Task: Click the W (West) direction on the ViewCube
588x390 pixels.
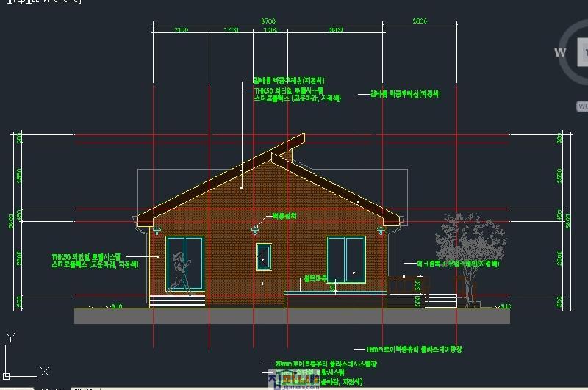Action: tap(560, 52)
